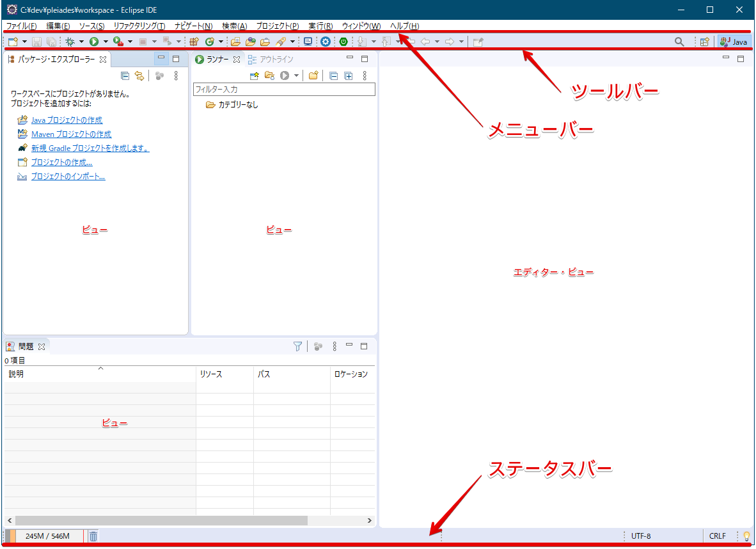
Task: Click the フィルター入力 filter field
Action: coord(284,89)
